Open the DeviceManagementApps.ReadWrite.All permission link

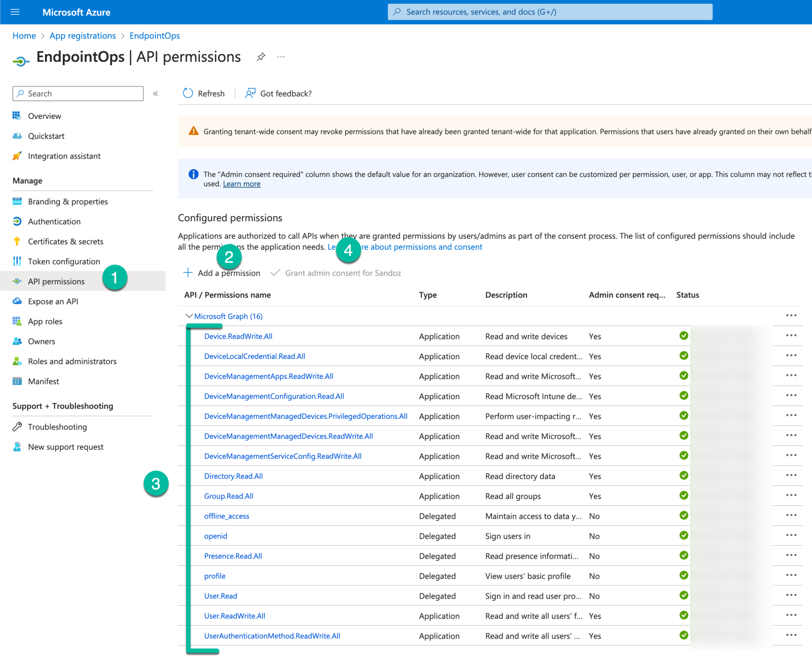(x=269, y=376)
